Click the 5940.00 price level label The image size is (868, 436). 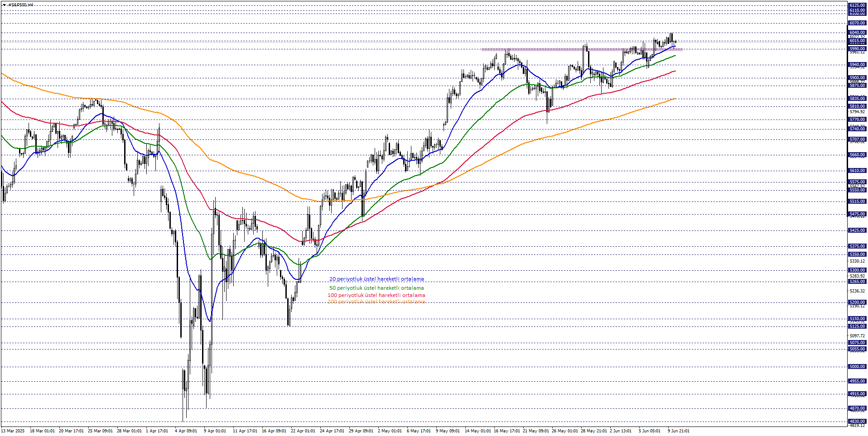857,65
